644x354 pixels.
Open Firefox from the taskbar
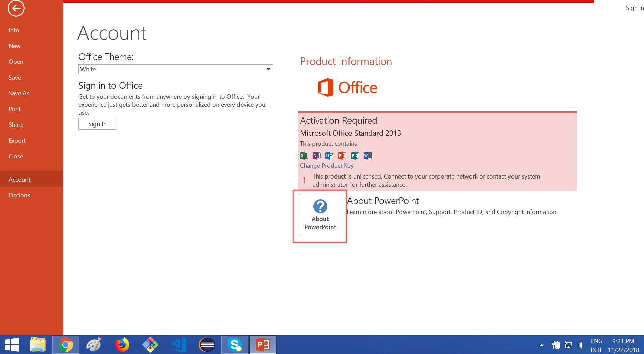click(x=122, y=345)
